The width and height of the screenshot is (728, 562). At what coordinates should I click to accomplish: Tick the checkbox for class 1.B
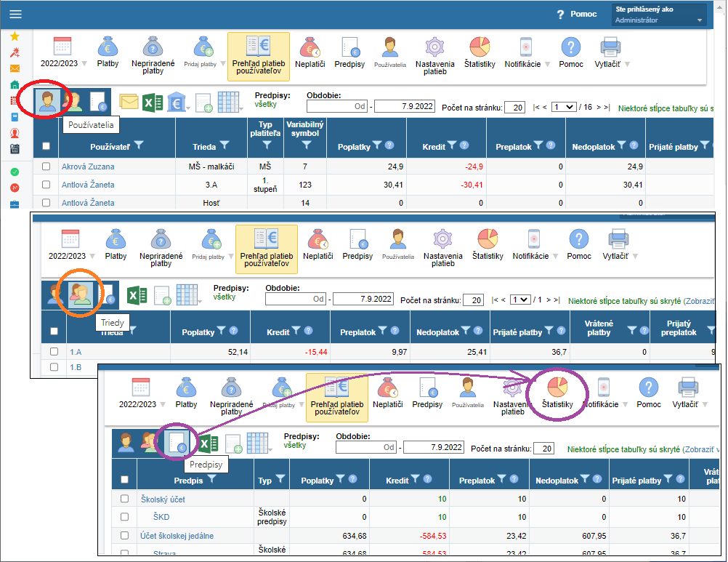point(54,367)
